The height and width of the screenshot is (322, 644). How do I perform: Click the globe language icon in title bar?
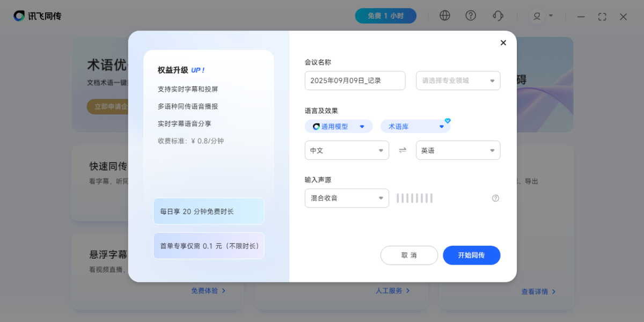tap(444, 16)
